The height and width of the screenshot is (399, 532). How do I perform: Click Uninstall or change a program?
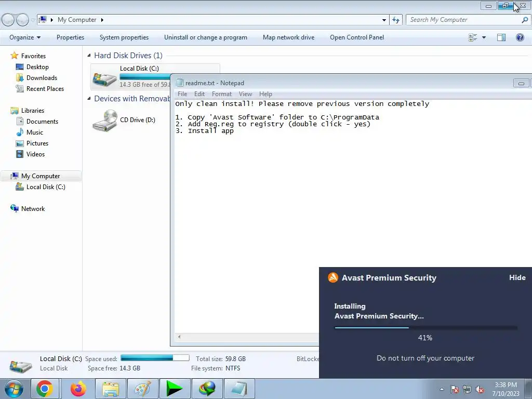tap(206, 37)
